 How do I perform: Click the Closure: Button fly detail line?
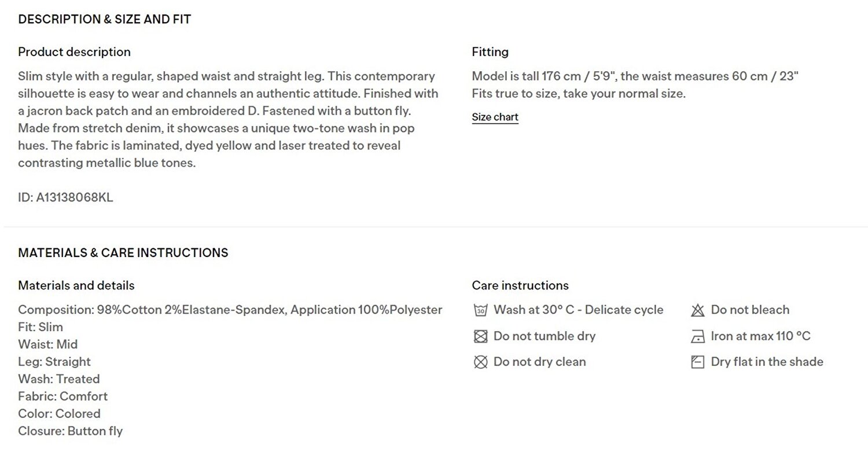(x=70, y=431)
